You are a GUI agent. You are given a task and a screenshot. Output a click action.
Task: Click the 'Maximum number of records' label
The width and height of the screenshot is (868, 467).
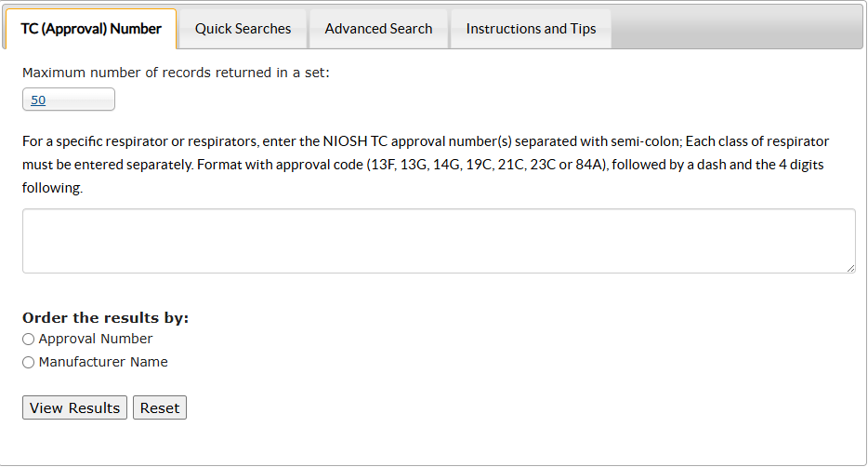click(x=176, y=73)
